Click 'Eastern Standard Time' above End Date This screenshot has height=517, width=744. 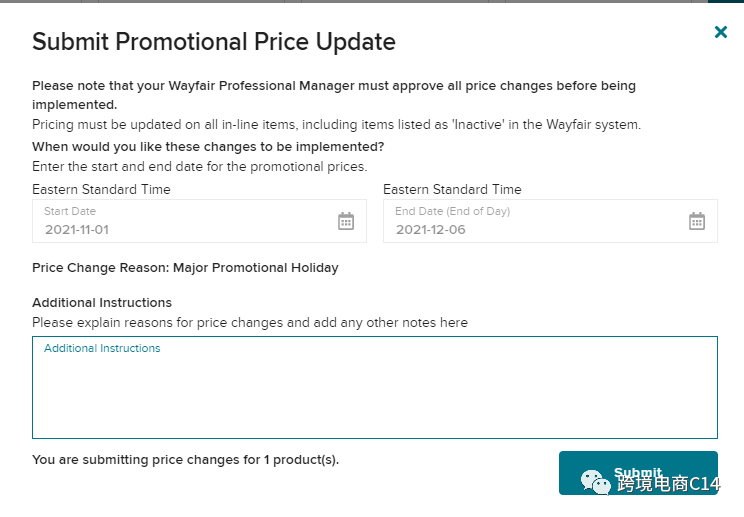(x=452, y=189)
